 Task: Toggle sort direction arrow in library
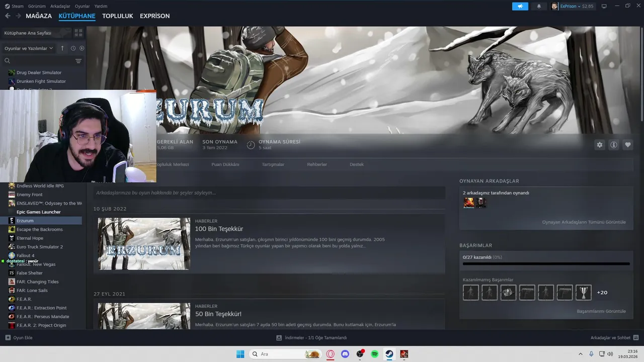pos(62,48)
